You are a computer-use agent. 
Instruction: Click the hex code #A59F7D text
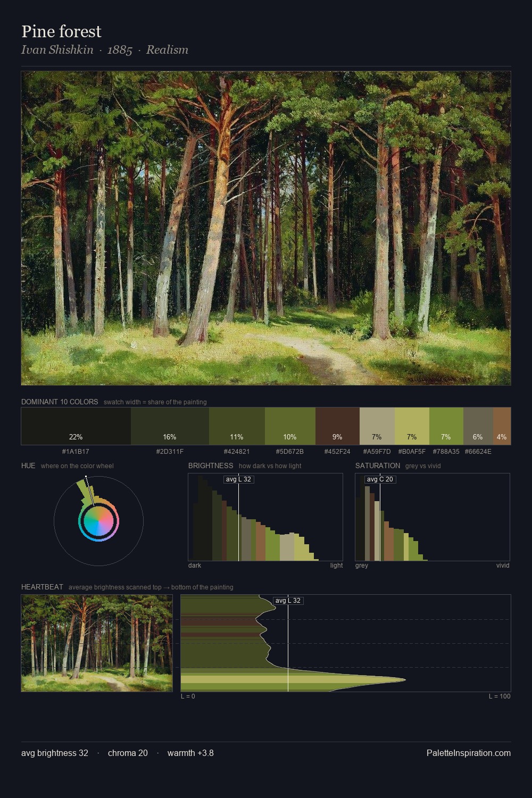point(377,452)
